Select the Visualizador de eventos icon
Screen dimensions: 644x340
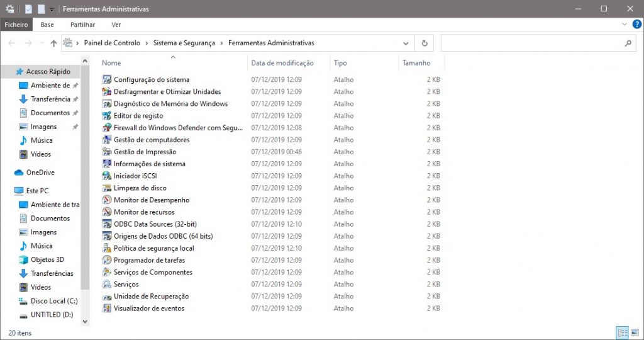[107, 308]
